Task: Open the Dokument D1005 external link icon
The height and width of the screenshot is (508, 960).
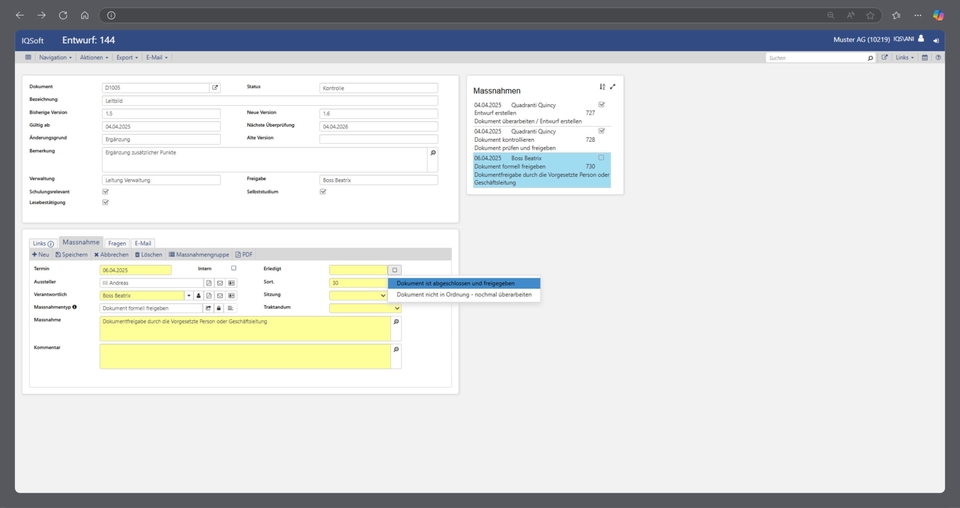Action: click(x=215, y=87)
